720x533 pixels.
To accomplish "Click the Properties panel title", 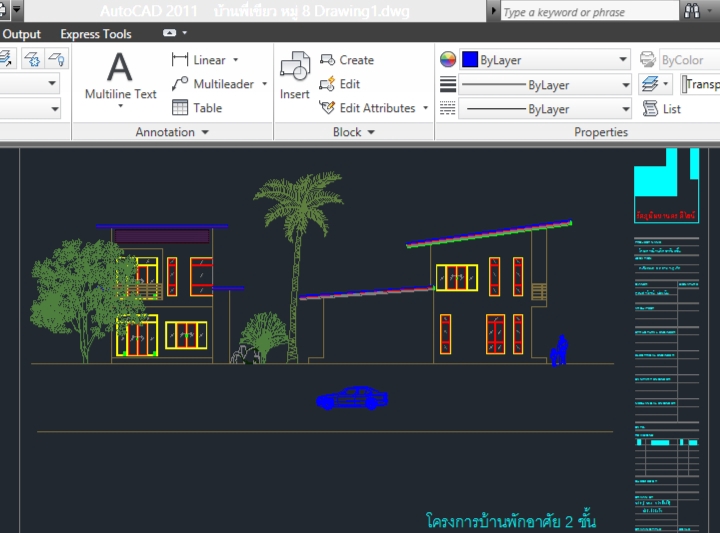I will click(x=601, y=132).
